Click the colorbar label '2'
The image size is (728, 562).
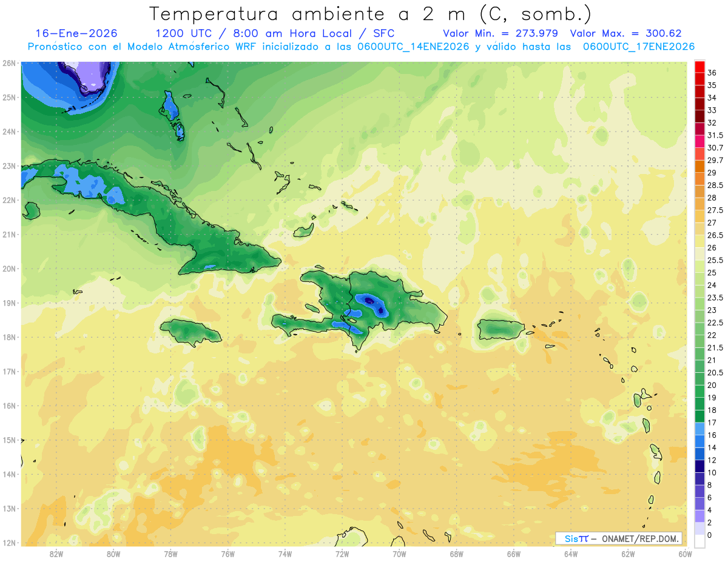(710, 523)
